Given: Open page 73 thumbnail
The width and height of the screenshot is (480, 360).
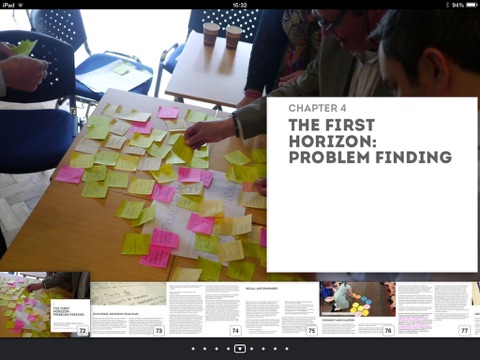Looking at the screenshot, I should 128,309.
